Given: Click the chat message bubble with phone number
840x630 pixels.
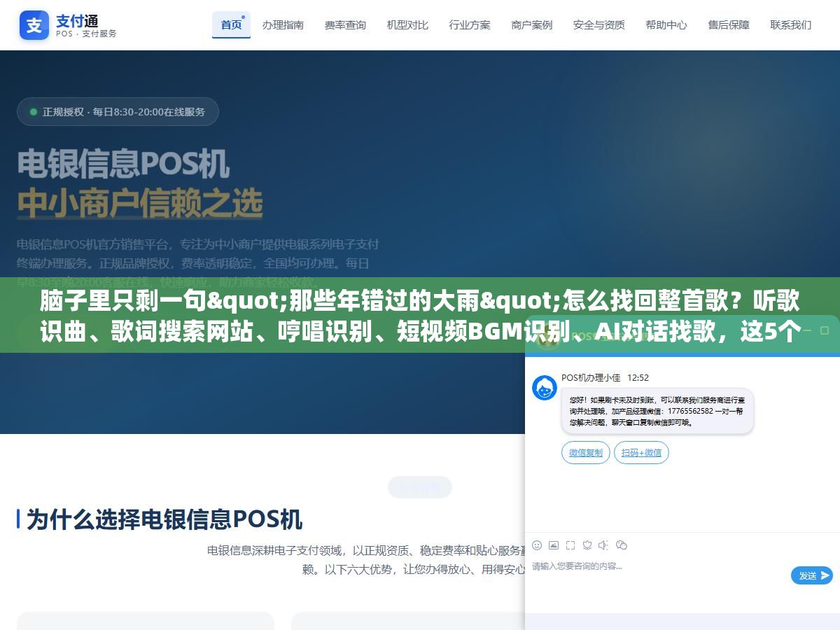Looking at the screenshot, I should [657, 411].
